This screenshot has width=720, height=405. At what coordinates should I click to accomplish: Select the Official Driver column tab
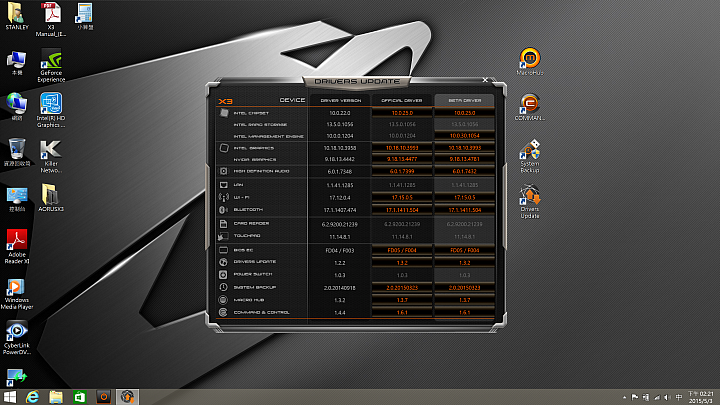click(402, 100)
